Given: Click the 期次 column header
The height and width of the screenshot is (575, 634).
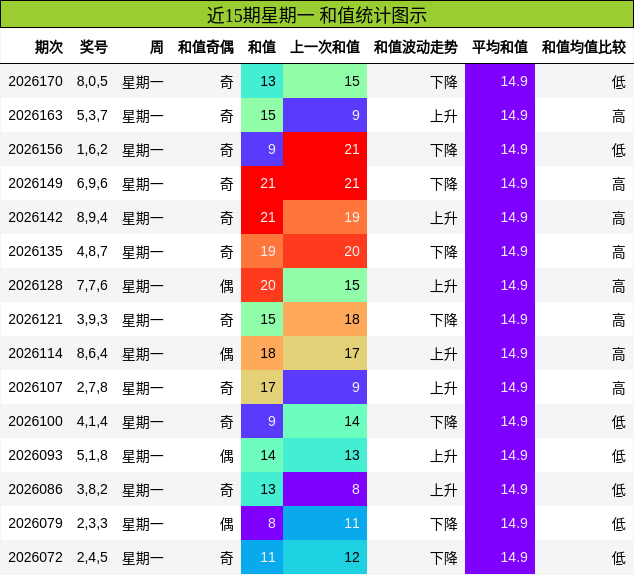Looking at the screenshot, I should 49,47.
